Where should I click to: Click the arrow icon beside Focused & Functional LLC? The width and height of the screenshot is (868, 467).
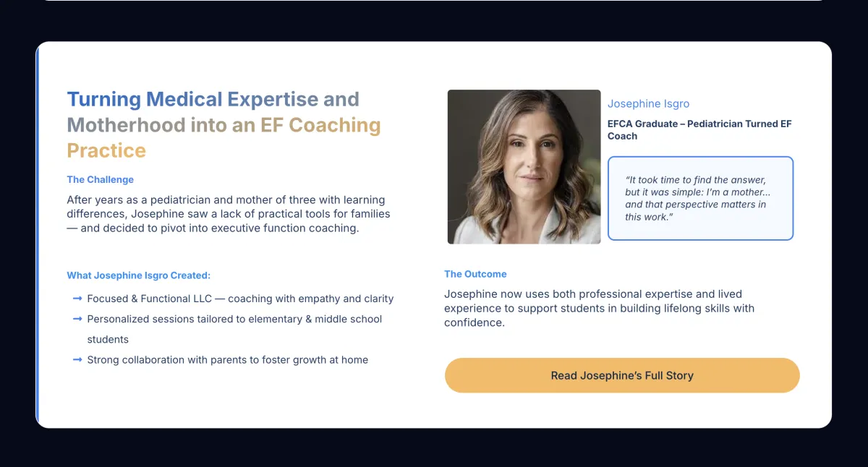77,298
